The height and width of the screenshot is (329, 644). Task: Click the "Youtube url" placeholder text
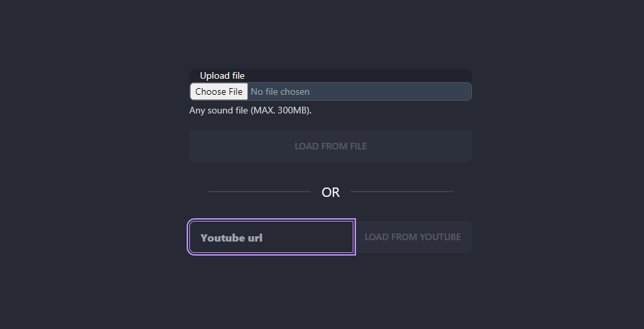click(231, 238)
